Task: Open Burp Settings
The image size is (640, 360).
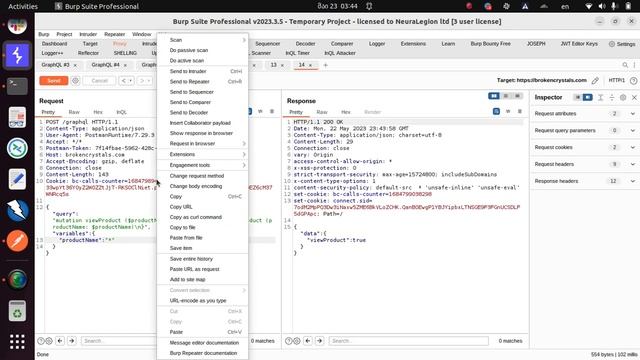Action: 622,44
